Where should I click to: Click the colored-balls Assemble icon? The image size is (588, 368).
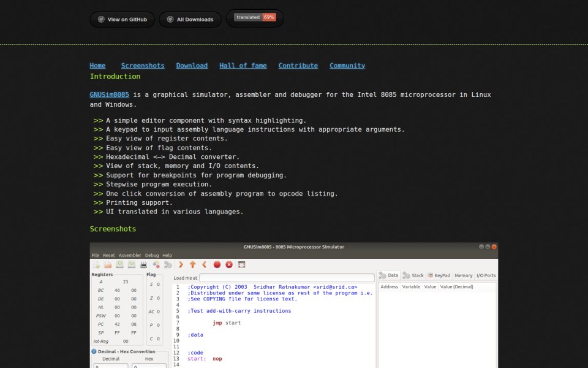[156, 265]
